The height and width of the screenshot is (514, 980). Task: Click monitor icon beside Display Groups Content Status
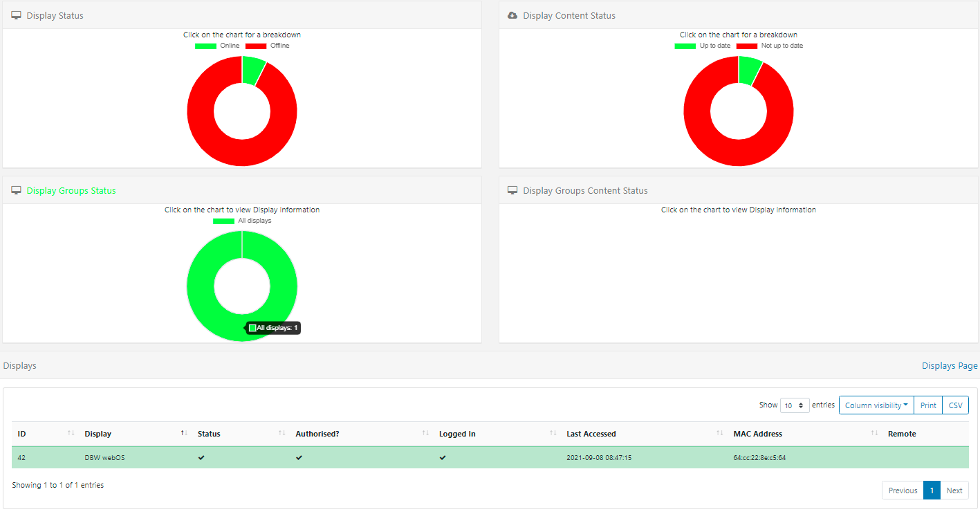pyautogui.click(x=512, y=190)
